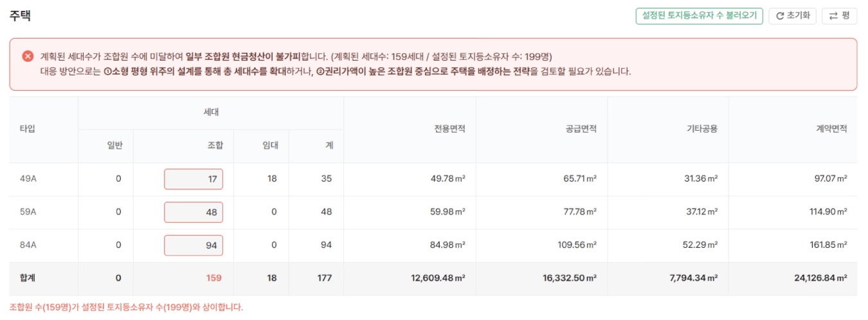Click the 전용면적 column header
This screenshot has width=868, height=320.
[449, 129]
